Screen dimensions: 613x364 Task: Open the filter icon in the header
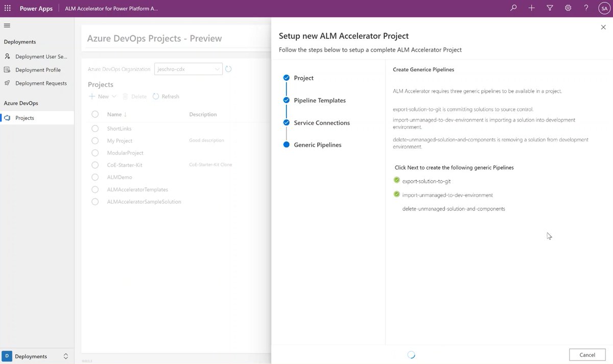(550, 8)
